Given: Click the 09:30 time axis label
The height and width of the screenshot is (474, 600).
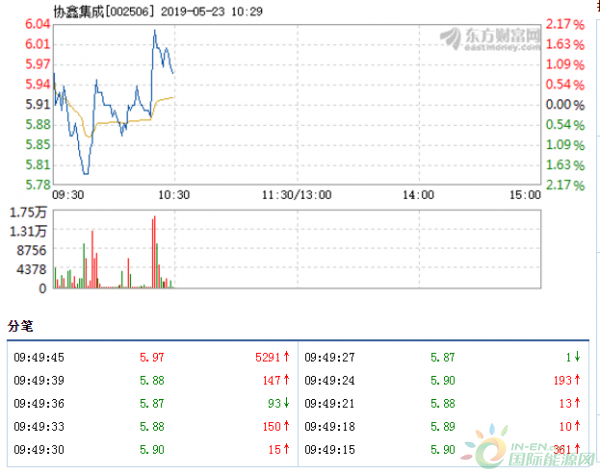Looking at the screenshot, I should 68,195.
